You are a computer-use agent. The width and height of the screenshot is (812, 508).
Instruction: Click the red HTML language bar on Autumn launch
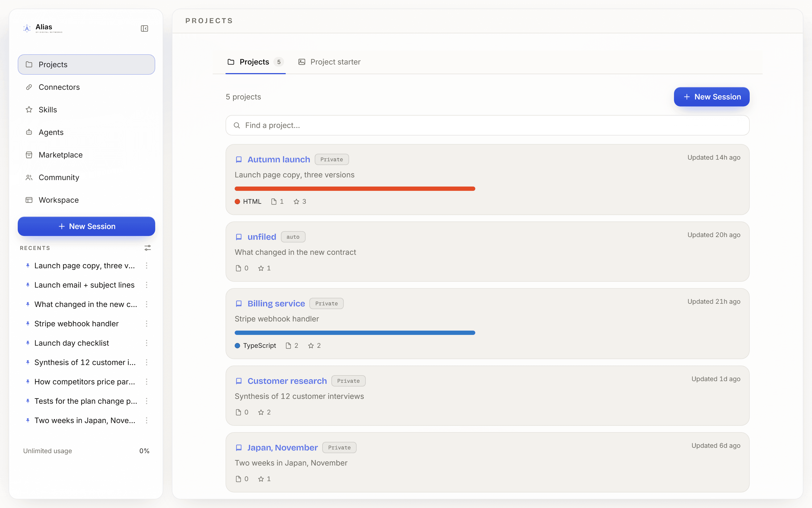[355, 189]
